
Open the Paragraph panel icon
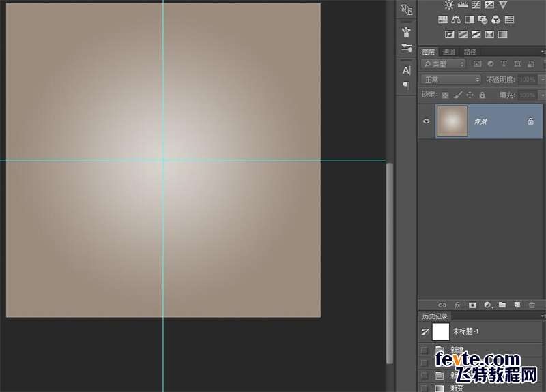point(406,85)
